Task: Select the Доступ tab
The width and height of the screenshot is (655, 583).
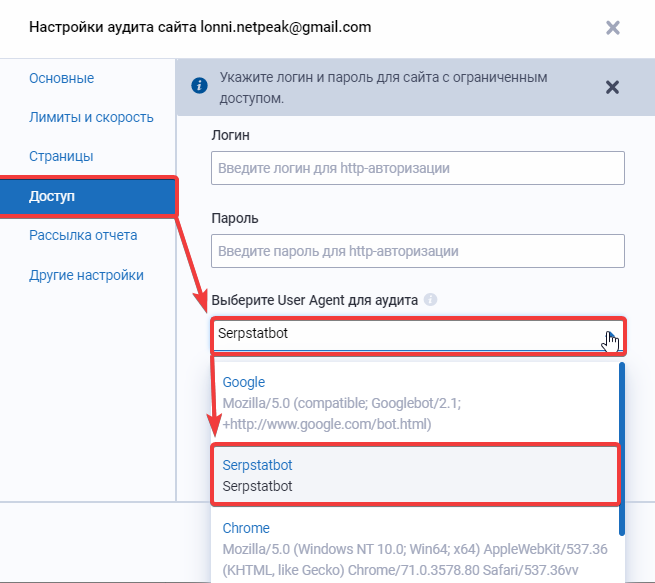Action: pyautogui.click(x=88, y=196)
